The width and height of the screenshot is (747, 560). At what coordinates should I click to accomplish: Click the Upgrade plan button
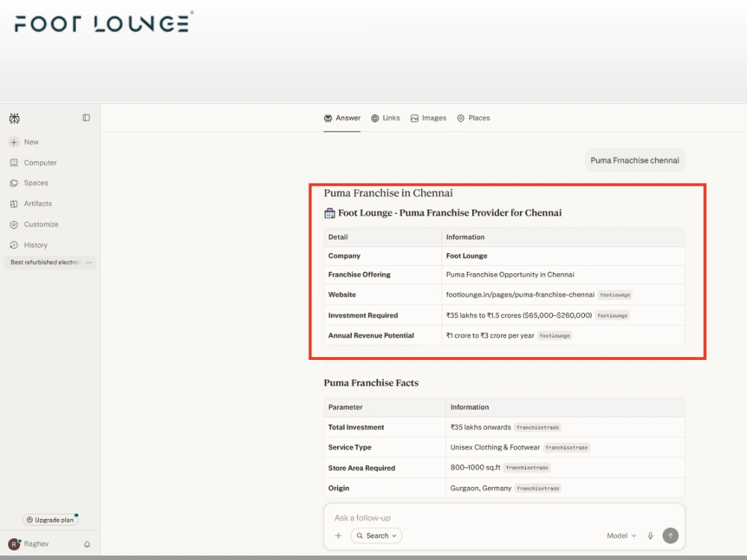pos(51,520)
